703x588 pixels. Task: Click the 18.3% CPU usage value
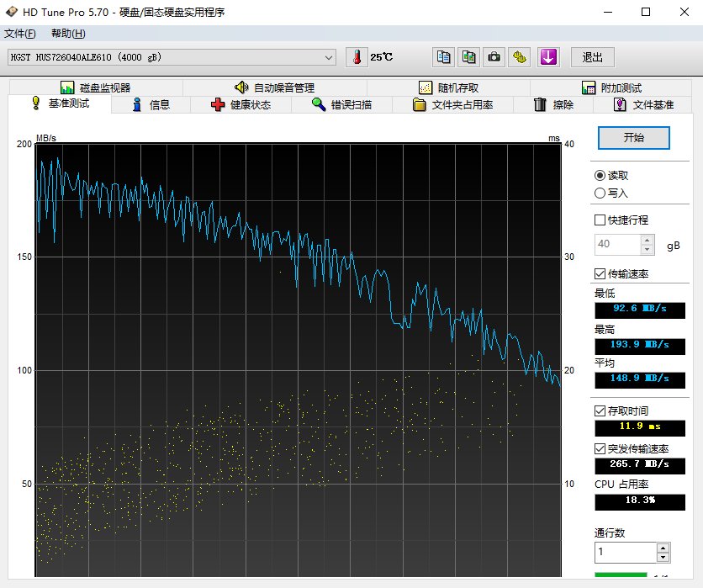click(x=640, y=502)
